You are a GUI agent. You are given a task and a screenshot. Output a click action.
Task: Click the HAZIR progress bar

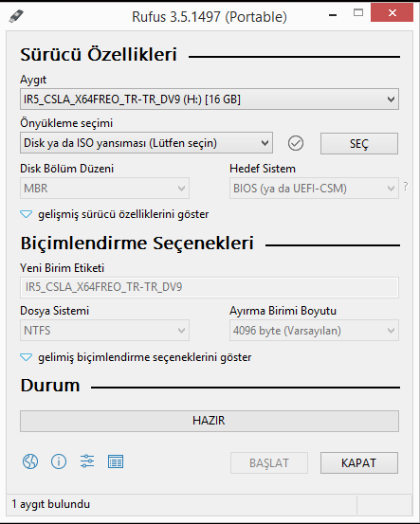coord(210,421)
